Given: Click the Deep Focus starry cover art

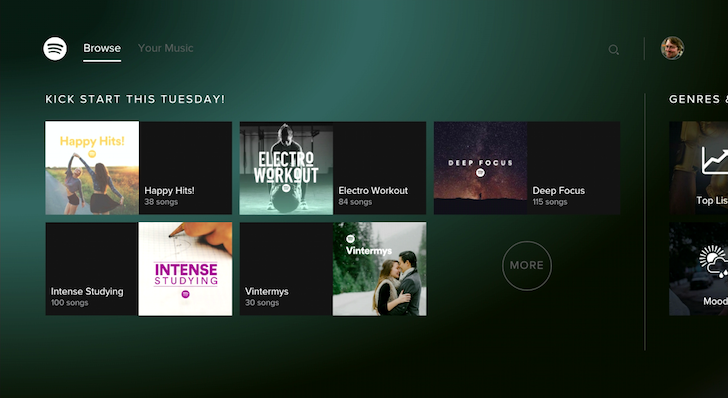Looking at the screenshot, I should click(x=481, y=168).
